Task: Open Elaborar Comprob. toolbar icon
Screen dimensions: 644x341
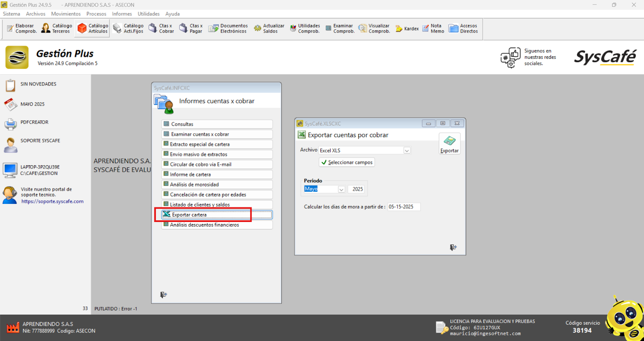Action: point(22,29)
